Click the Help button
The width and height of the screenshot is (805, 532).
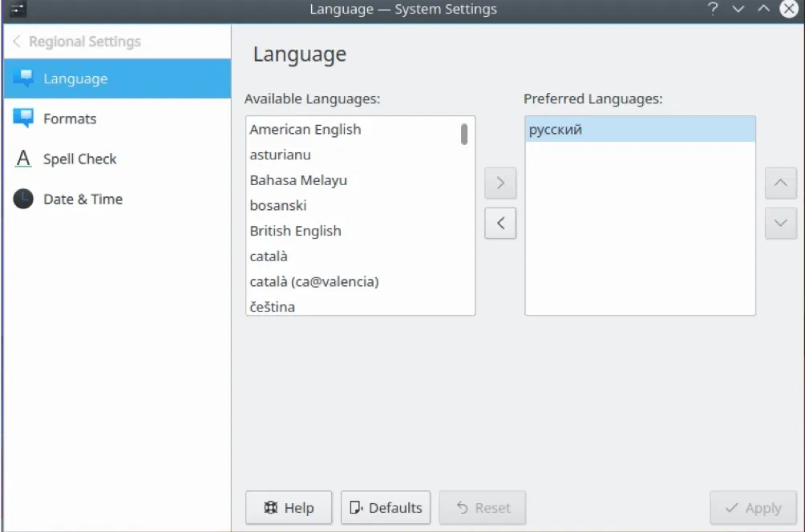pos(289,508)
